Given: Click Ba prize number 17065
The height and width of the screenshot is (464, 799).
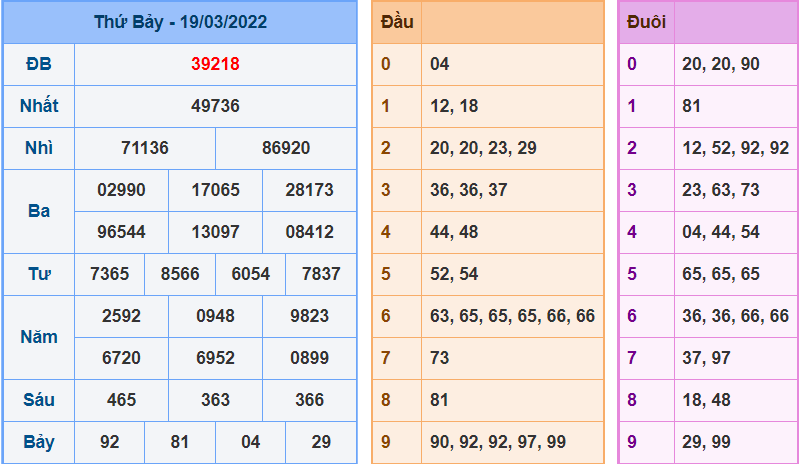Looking at the screenshot, I should pos(215,190).
